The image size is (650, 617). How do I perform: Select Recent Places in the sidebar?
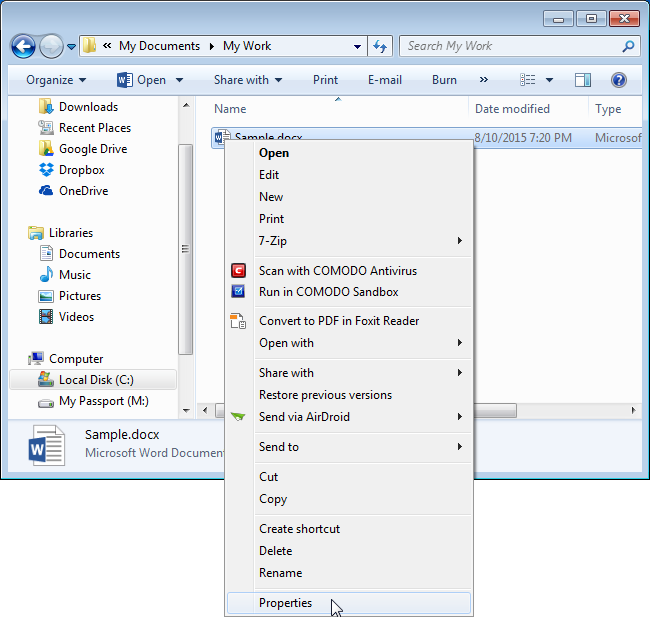click(x=85, y=128)
